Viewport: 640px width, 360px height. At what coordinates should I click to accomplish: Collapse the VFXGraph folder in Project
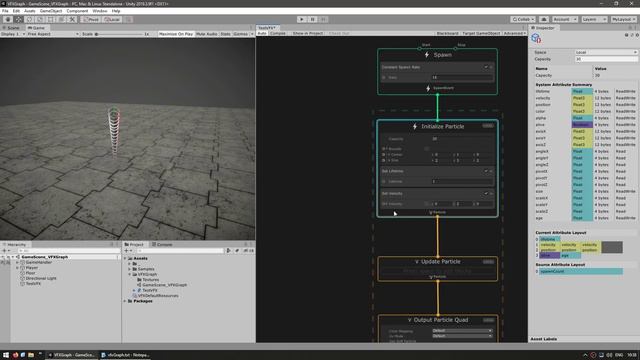coord(130,274)
